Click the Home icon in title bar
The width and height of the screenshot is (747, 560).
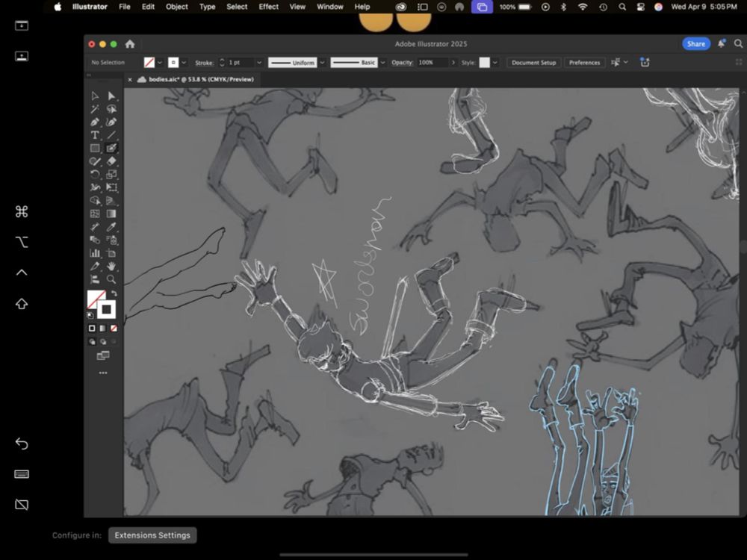pyautogui.click(x=130, y=44)
